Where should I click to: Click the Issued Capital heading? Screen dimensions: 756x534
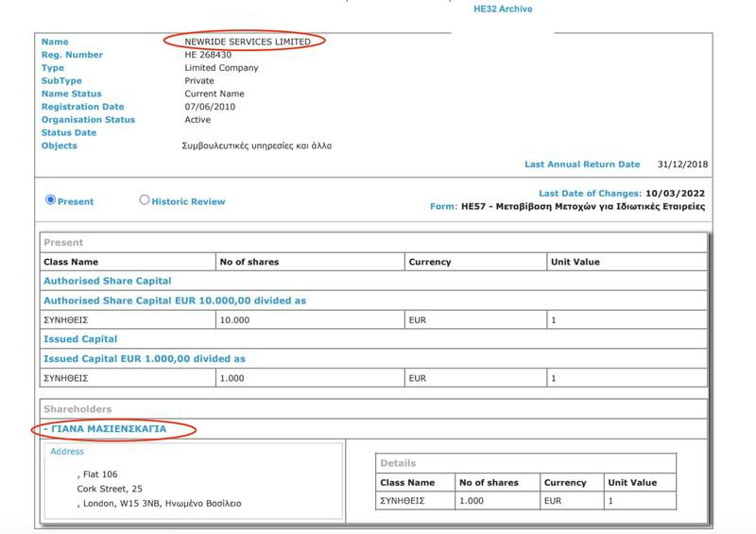pyautogui.click(x=80, y=339)
